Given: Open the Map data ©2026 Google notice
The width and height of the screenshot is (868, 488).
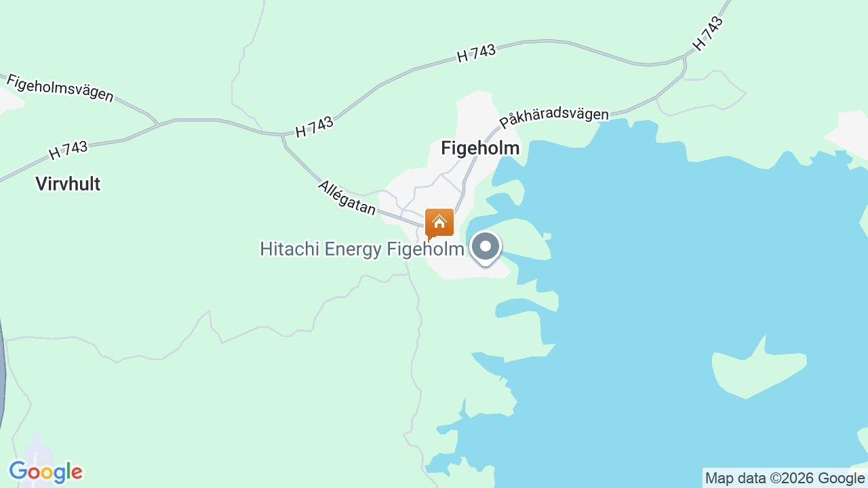Looking at the screenshot, I should pos(785,478).
